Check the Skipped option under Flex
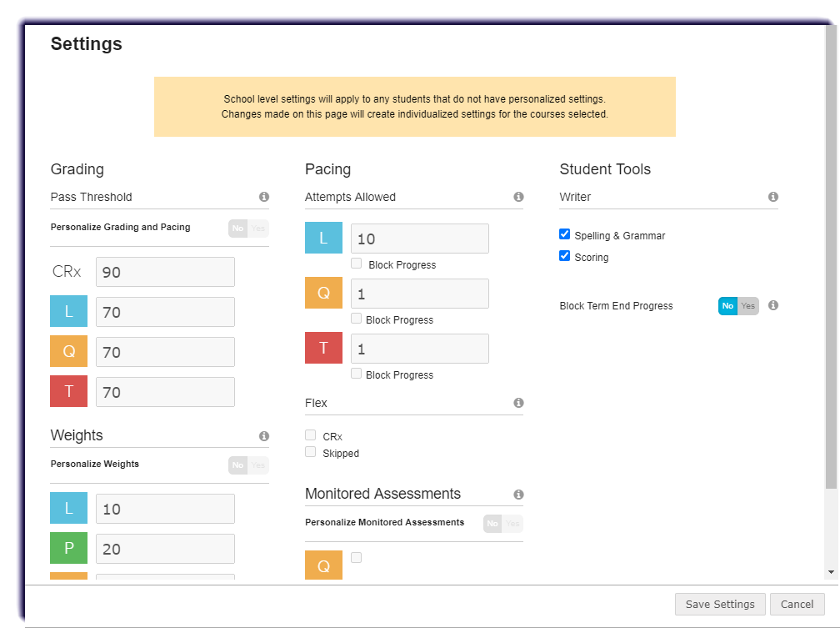The image size is (840, 628). point(310,453)
